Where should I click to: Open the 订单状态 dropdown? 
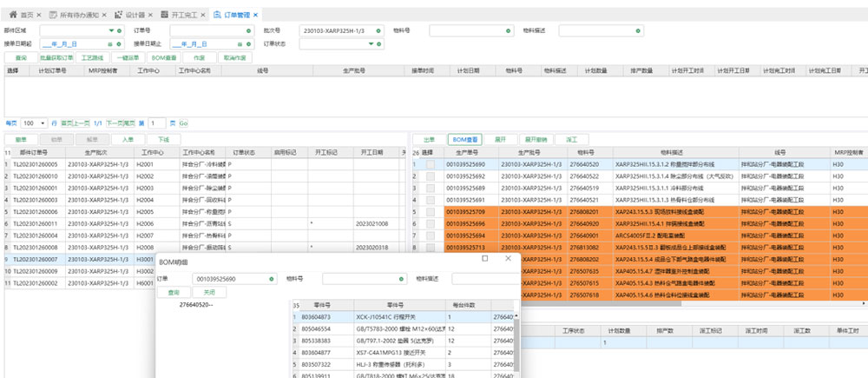click(x=371, y=43)
